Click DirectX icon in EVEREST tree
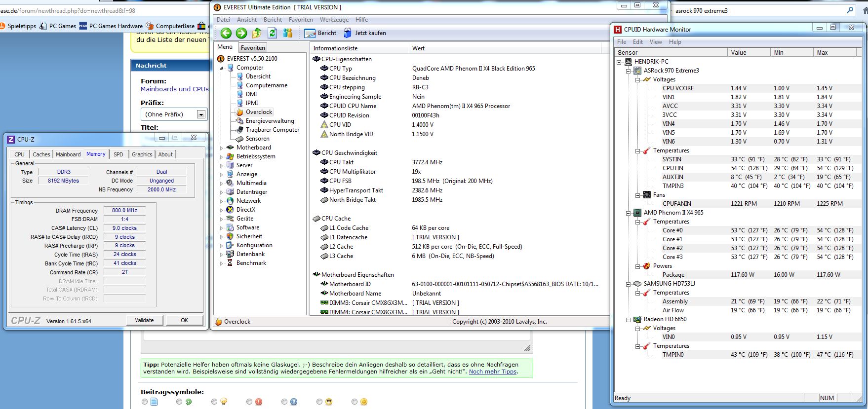The height and width of the screenshot is (409, 868). point(230,210)
